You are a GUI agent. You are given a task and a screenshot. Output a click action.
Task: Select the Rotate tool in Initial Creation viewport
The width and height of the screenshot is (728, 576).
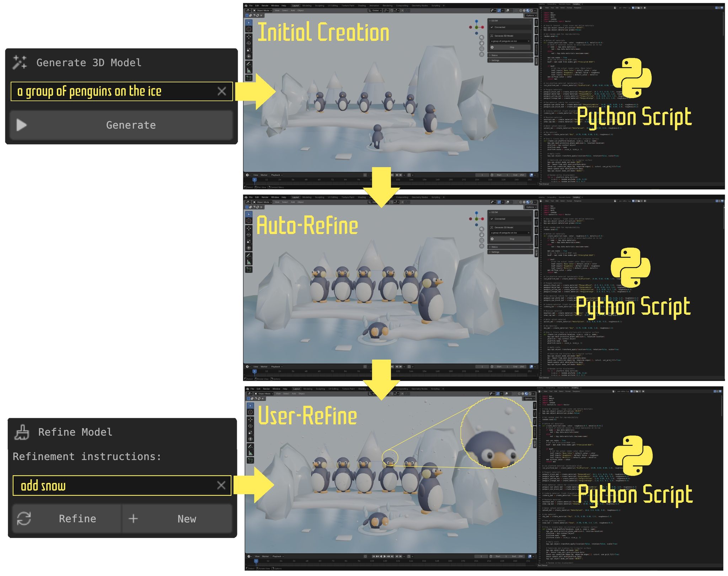[x=249, y=43]
